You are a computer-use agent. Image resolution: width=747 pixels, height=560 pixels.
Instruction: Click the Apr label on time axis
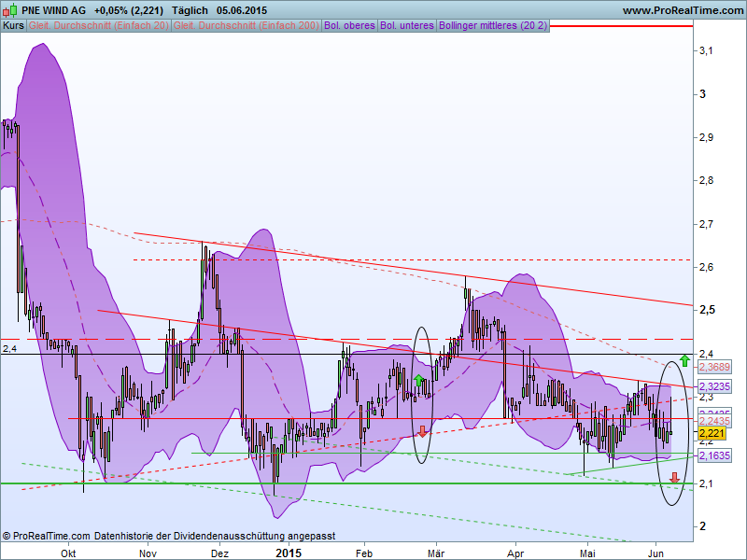tap(515, 553)
